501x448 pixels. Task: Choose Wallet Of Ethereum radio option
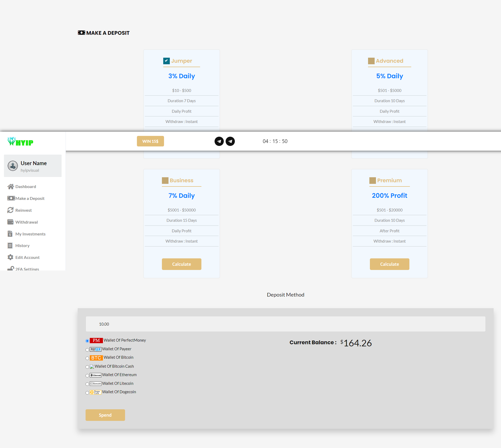pyautogui.click(x=87, y=376)
